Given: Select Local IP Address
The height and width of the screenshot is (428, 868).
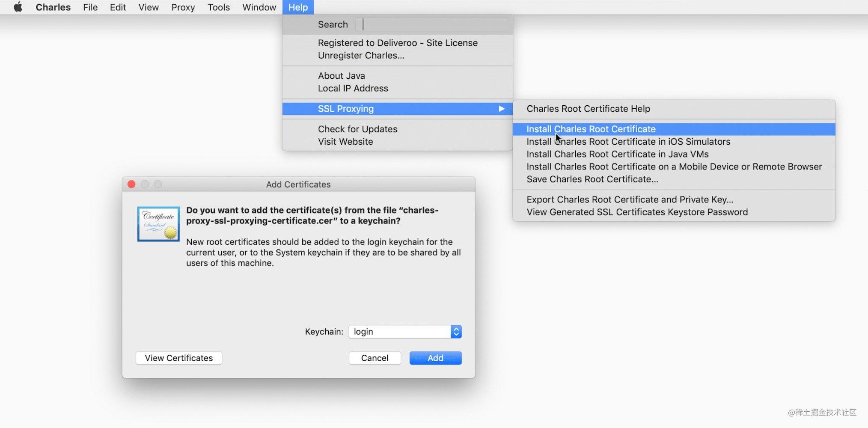Looking at the screenshot, I should pyautogui.click(x=398, y=88).
